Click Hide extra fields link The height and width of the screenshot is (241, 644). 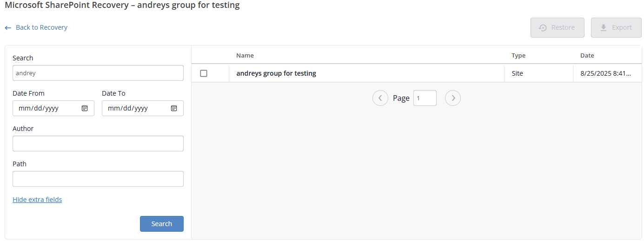click(37, 200)
